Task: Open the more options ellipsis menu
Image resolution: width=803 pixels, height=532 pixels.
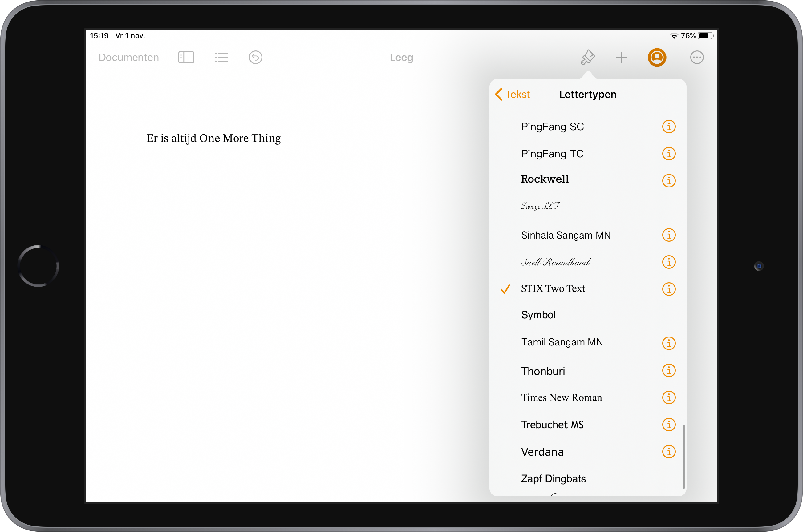Action: [696, 57]
